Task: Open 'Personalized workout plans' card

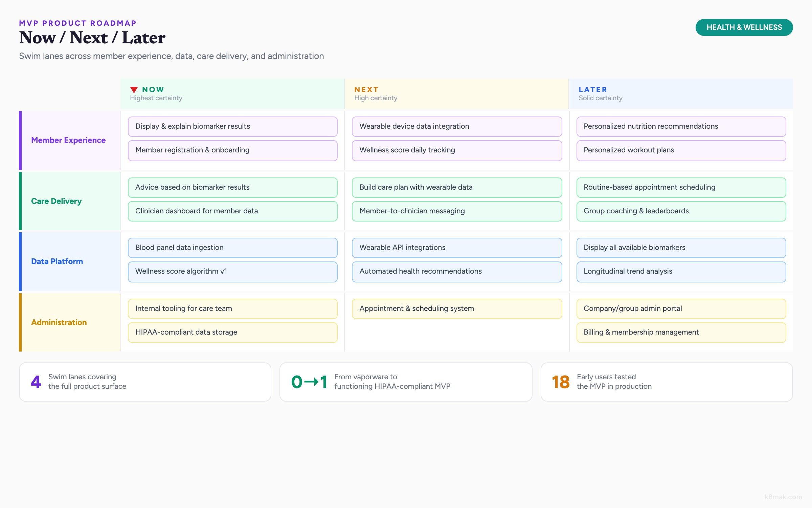Action: pos(681,150)
